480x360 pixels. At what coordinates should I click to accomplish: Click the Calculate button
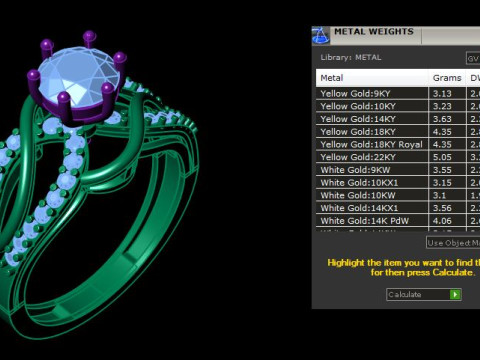point(424,295)
